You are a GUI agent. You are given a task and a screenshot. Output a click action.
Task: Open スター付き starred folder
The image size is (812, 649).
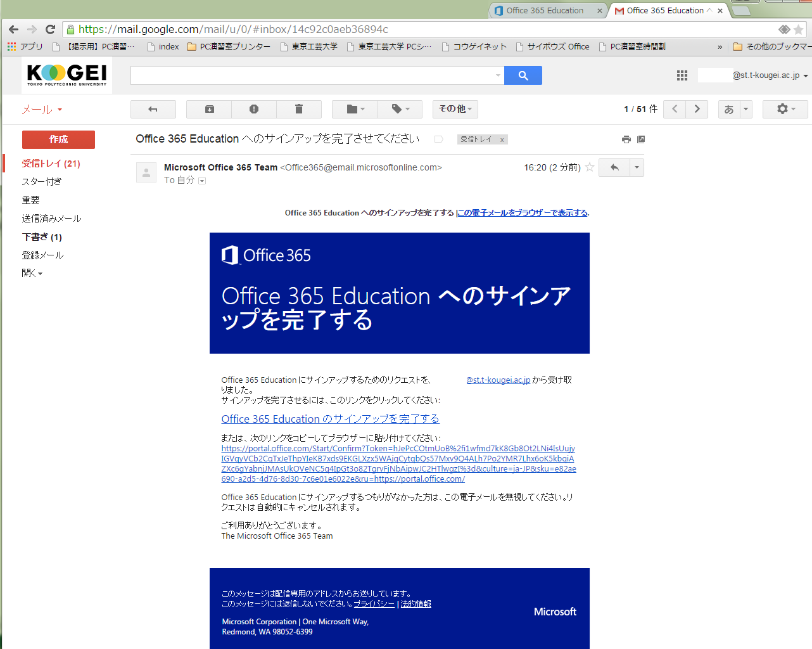coord(42,182)
